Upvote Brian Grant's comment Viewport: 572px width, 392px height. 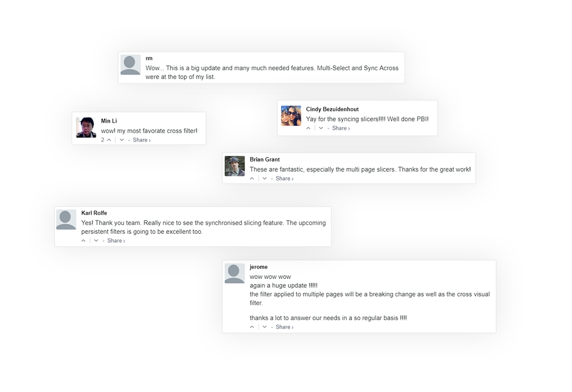pos(252,179)
